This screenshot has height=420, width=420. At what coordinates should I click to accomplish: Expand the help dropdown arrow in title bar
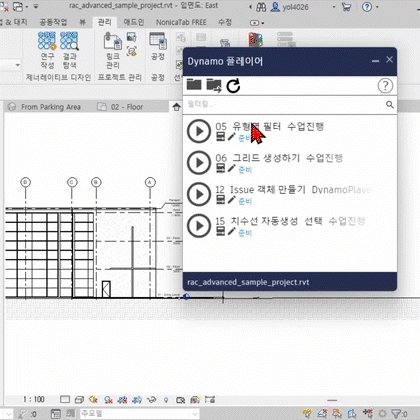coord(377,7)
